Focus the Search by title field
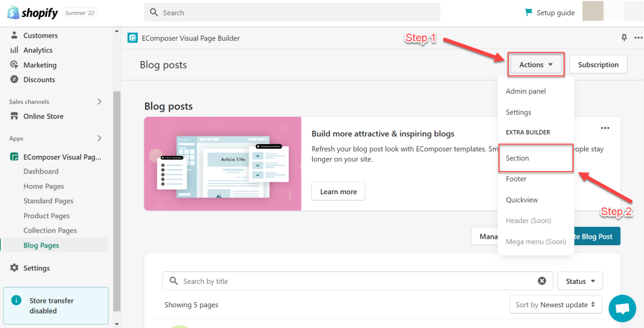The width and height of the screenshot is (644, 328). click(x=357, y=282)
